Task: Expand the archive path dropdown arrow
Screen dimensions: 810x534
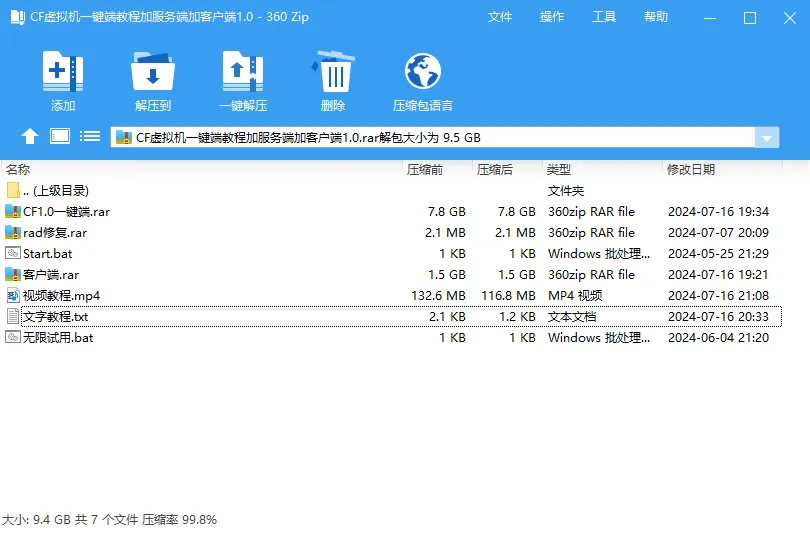Action: (x=767, y=138)
